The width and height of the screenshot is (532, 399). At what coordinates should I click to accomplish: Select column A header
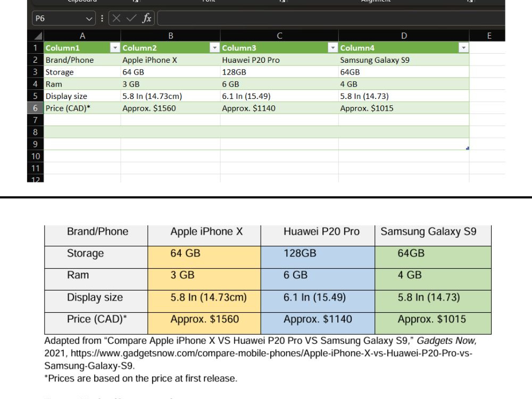[x=82, y=36]
